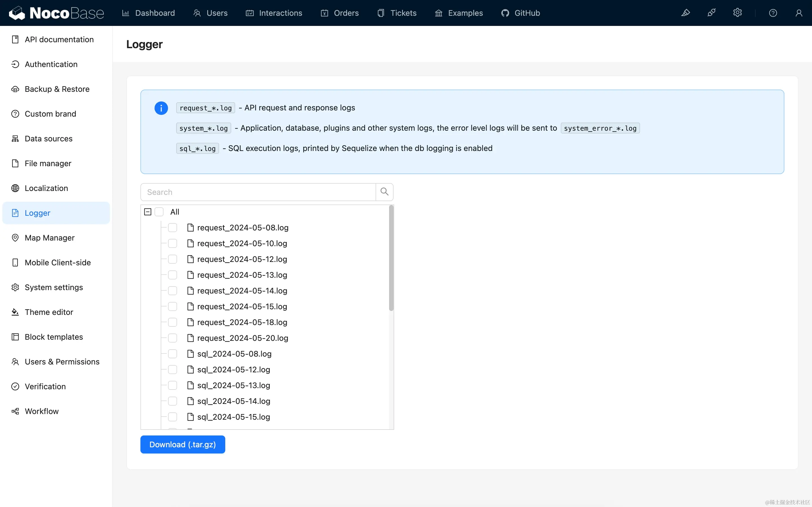Image resolution: width=812 pixels, height=507 pixels.
Task: Click the blue info icon in banner
Action: [x=161, y=108]
